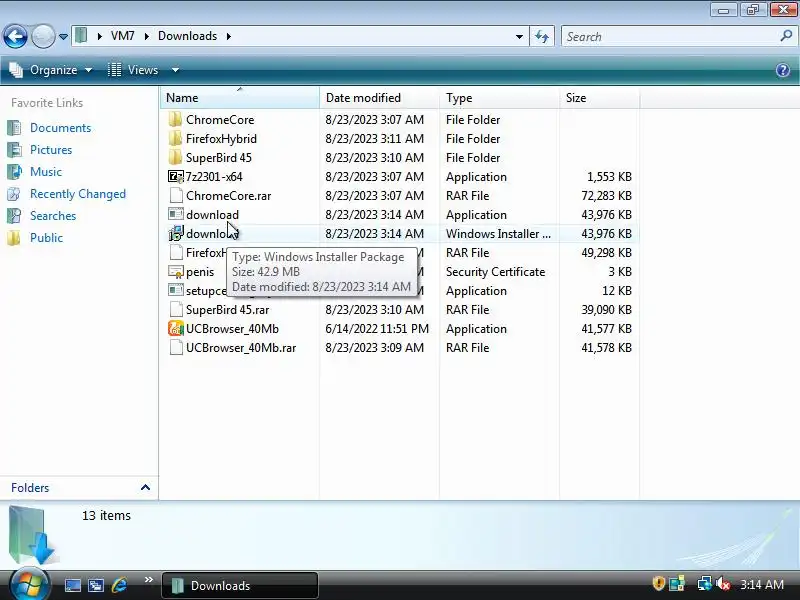Expand the Quick Launch overflow chevron
Screen dimensions: 800x600
point(148,580)
